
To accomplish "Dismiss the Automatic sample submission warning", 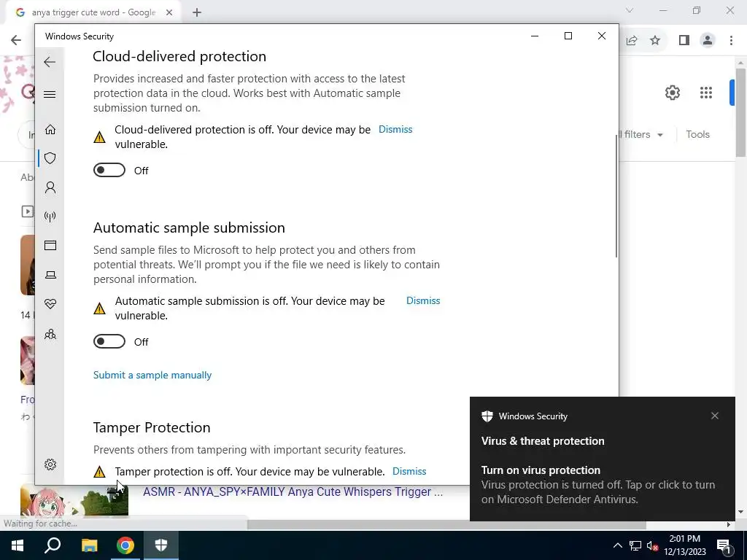I will [x=423, y=301].
